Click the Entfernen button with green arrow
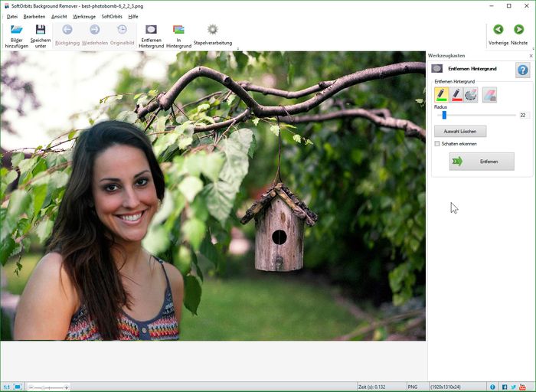536x392 pixels. pyautogui.click(x=482, y=162)
